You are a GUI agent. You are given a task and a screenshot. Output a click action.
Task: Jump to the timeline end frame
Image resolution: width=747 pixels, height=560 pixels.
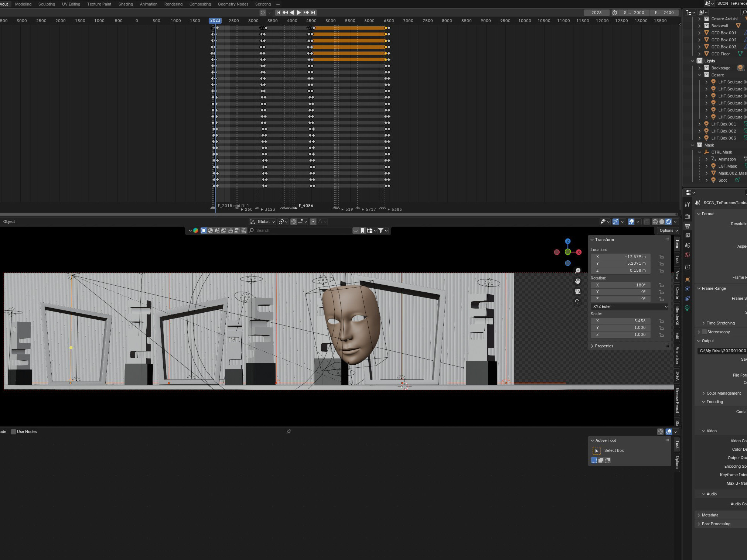[x=313, y=13]
